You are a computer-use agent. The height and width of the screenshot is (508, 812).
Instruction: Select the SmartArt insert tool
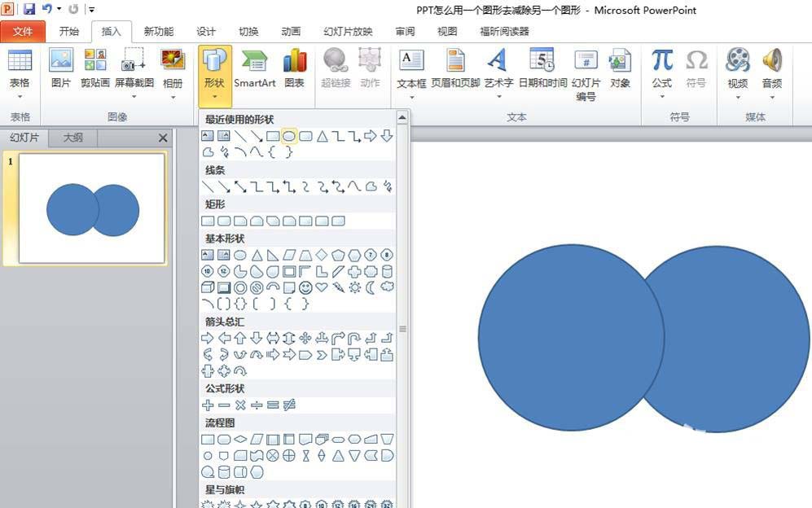[x=255, y=72]
